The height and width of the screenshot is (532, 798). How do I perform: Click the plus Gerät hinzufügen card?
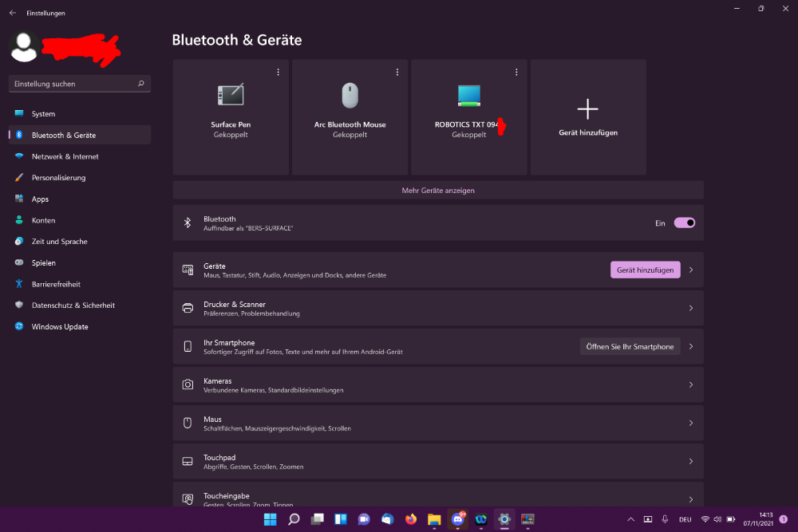[x=588, y=117]
